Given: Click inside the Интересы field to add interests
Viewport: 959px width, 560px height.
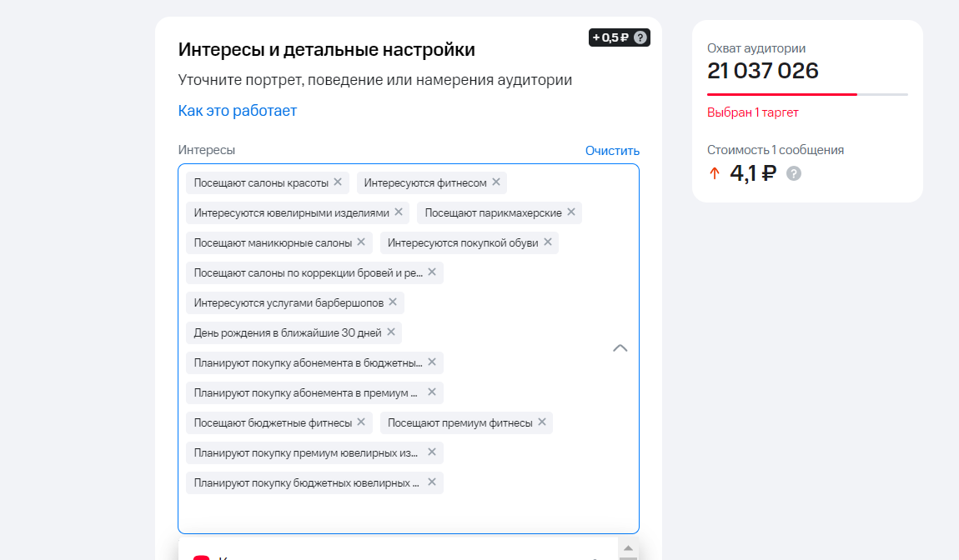Looking at the screenshot, I should click(408, 508).
